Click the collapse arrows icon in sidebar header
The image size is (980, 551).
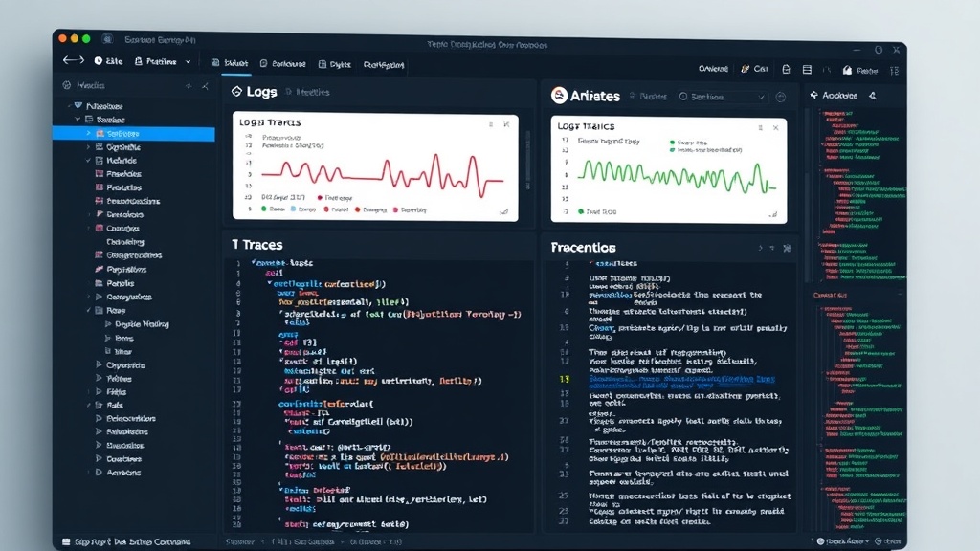[x=205, y=85]
